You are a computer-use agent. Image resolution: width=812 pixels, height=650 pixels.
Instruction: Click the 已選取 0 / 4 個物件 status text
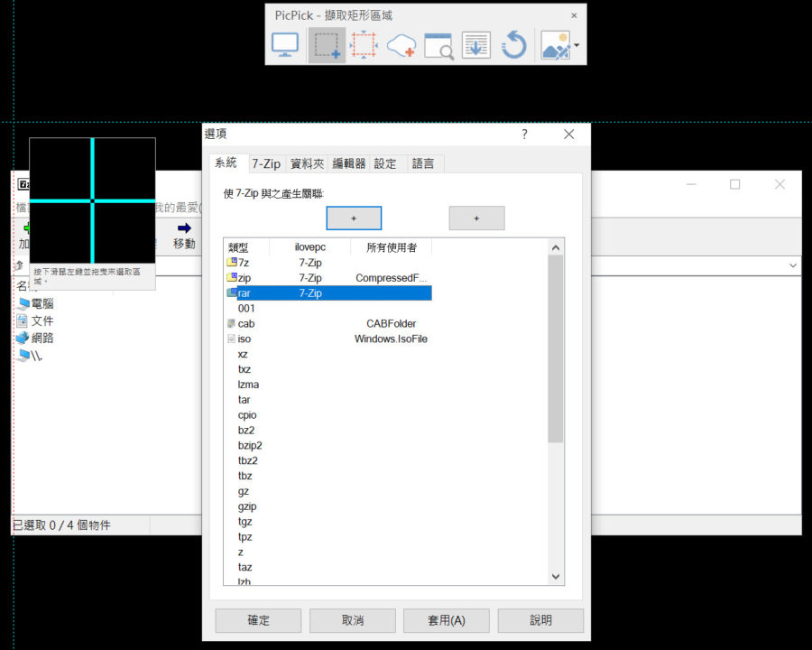(61, 525)
